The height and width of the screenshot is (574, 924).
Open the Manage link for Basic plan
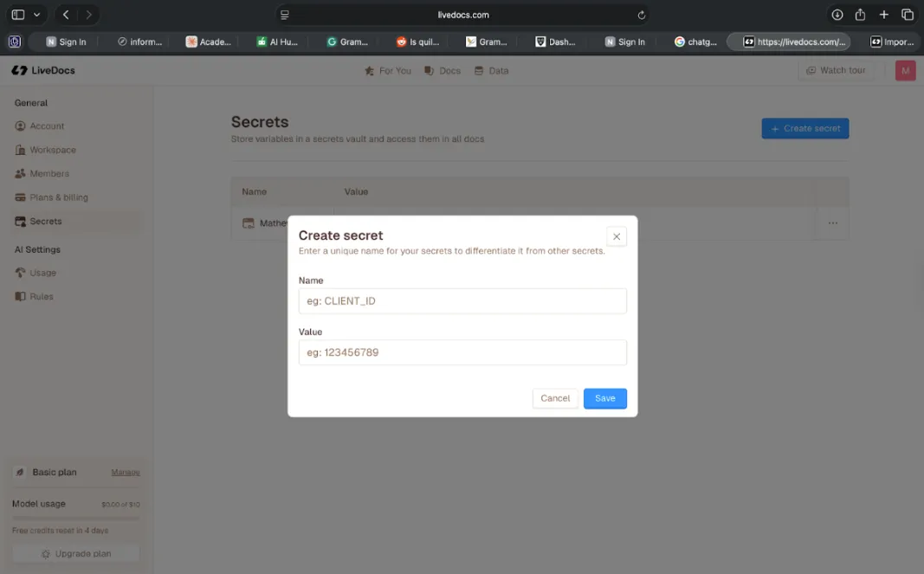125,472
